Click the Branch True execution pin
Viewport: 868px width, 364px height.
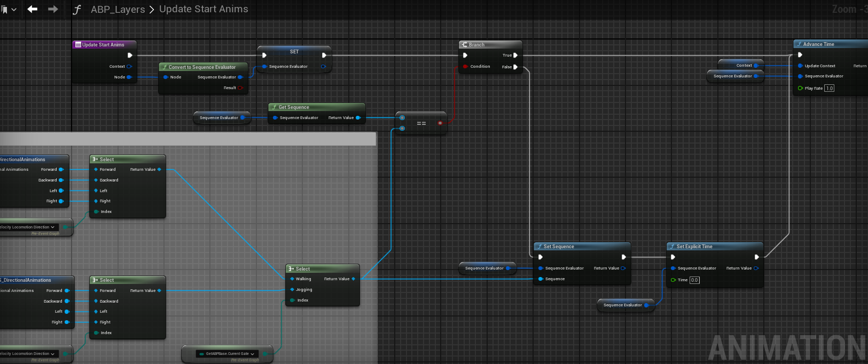[x=515, y=55]
